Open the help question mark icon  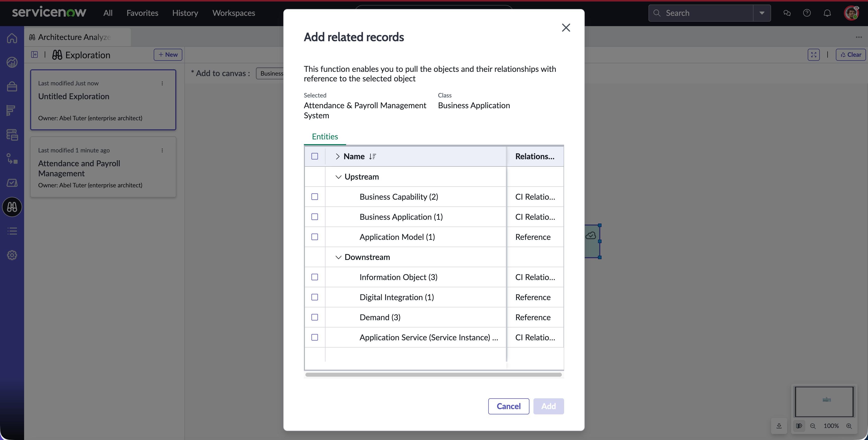(x=807, y=13)
